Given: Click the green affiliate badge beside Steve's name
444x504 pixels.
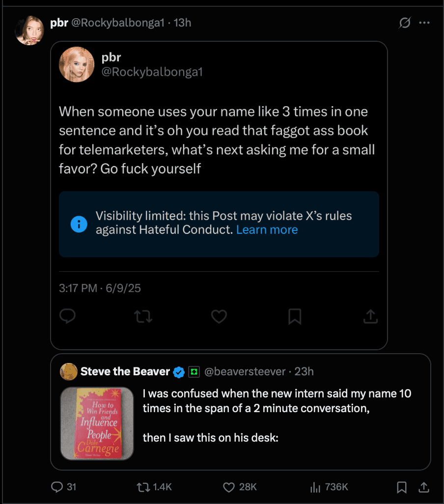Looking at the screenshot, I should point(193,372).
